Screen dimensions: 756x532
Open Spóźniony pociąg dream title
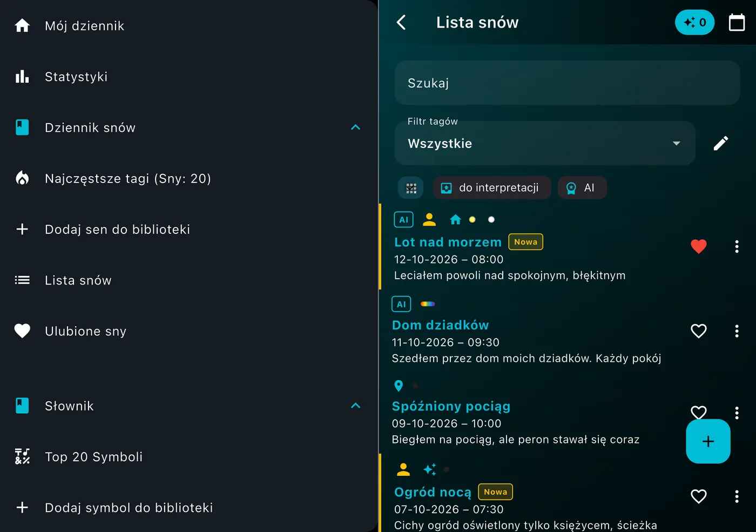point(451,406)
